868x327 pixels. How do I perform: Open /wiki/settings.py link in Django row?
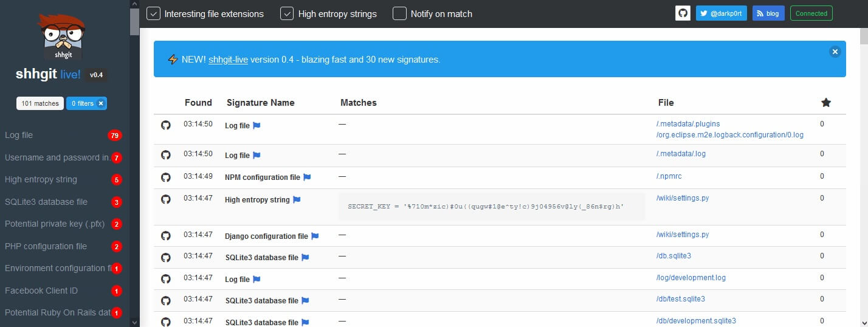click(x=683, y=235)
